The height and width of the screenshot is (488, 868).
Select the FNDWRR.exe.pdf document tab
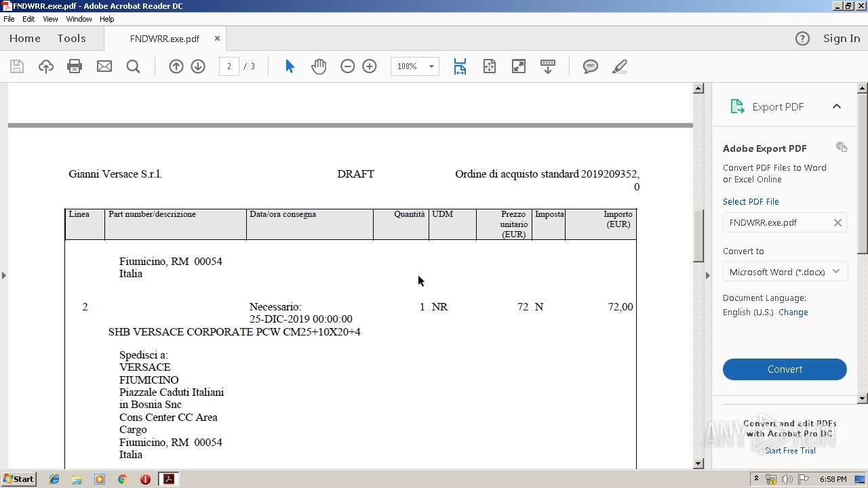click(165, 39)
